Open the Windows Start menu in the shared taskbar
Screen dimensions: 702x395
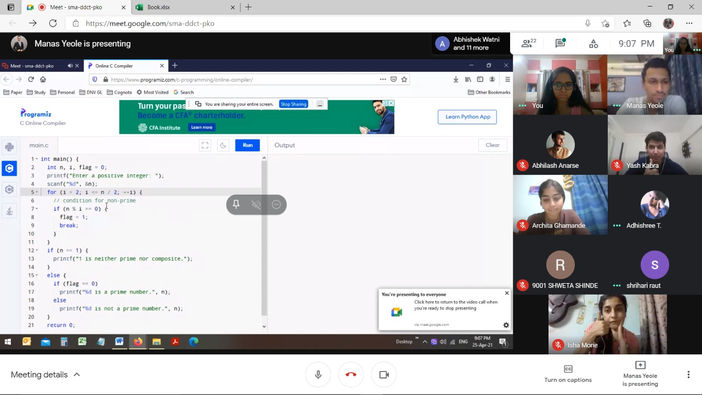pyautogui.click(x=8, y=342)
